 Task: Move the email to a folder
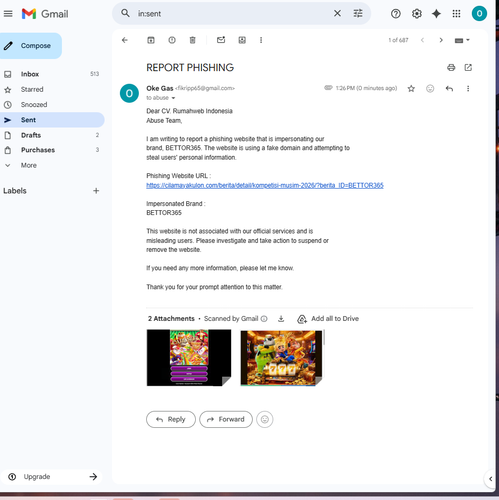242,40
